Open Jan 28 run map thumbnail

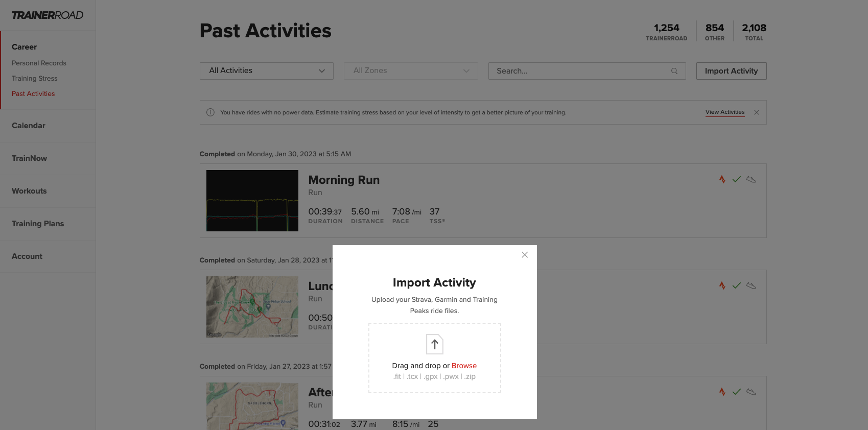[x=252, y=307]
